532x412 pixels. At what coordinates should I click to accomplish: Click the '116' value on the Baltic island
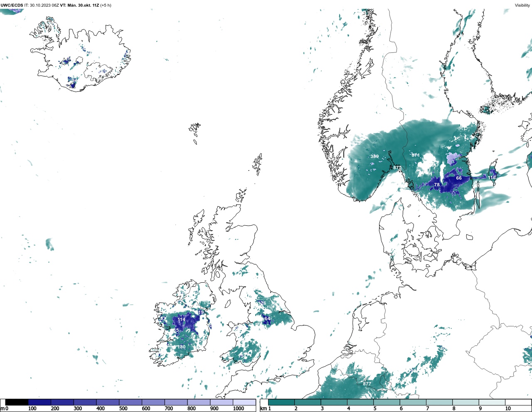(x=492, y=178)
